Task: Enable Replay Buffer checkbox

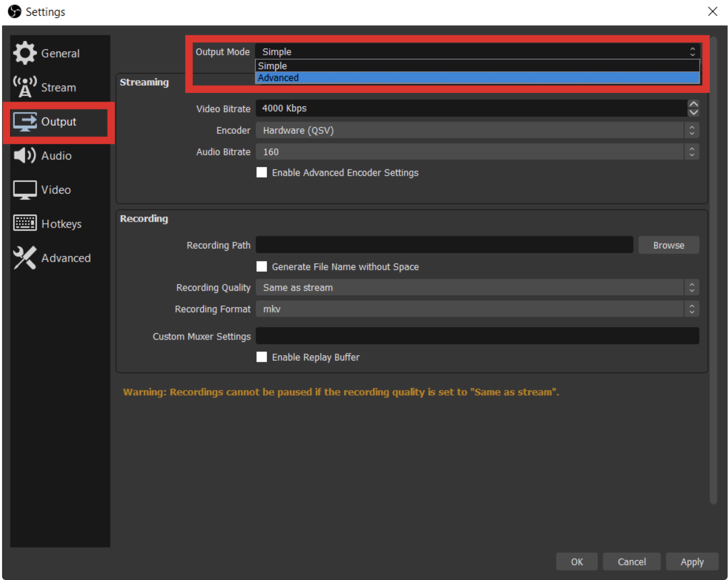Action: pos(262,357)
